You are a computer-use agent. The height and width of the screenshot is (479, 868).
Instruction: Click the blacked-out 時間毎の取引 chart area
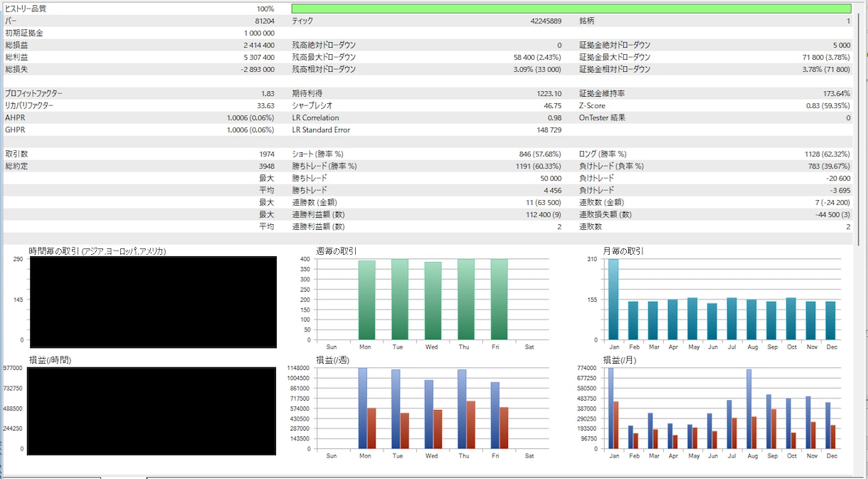click(153, 302)
